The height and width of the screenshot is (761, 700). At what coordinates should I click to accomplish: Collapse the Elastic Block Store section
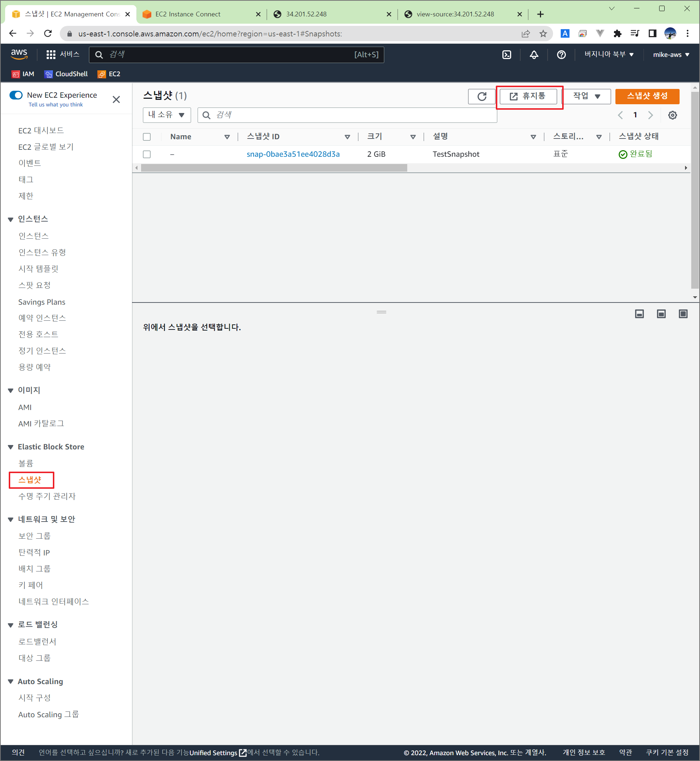(x=11, y=447)
